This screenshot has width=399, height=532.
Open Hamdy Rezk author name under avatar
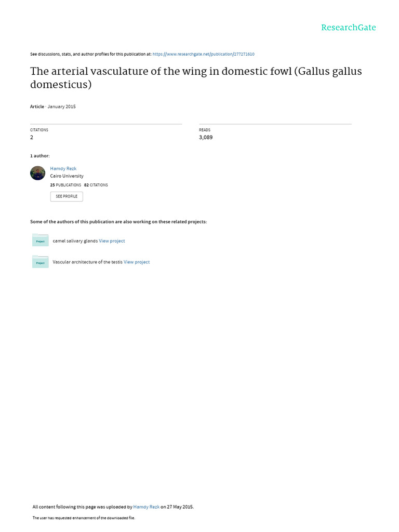(x=63, y=168)
